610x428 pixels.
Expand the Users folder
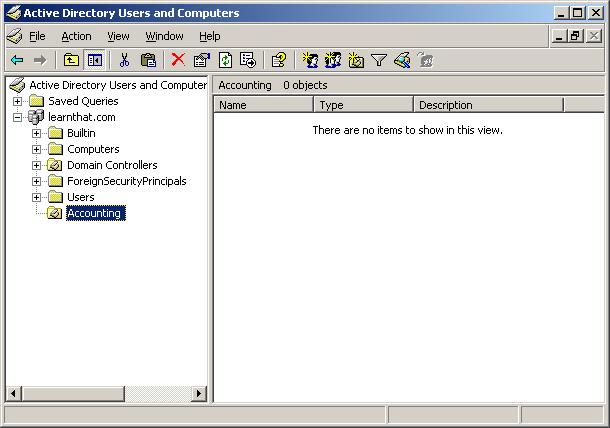tap(36, 197)
